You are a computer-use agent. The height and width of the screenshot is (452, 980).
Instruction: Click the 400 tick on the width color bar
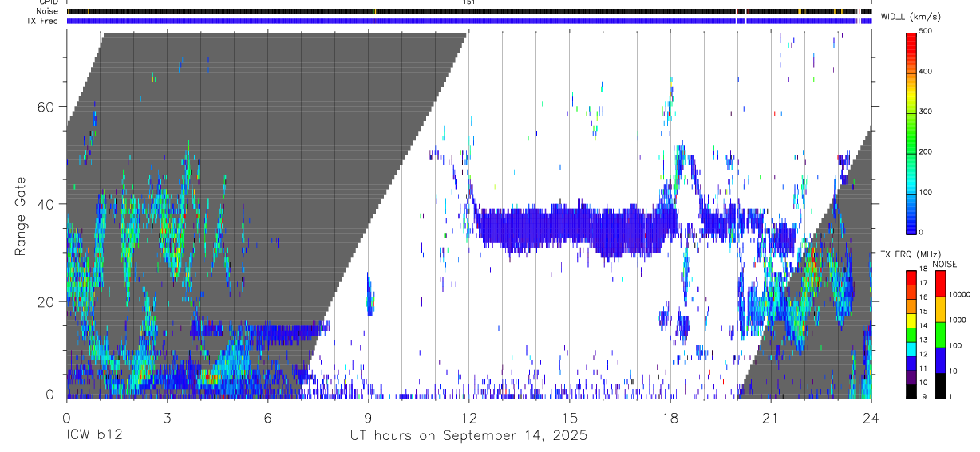pos(927,71)
